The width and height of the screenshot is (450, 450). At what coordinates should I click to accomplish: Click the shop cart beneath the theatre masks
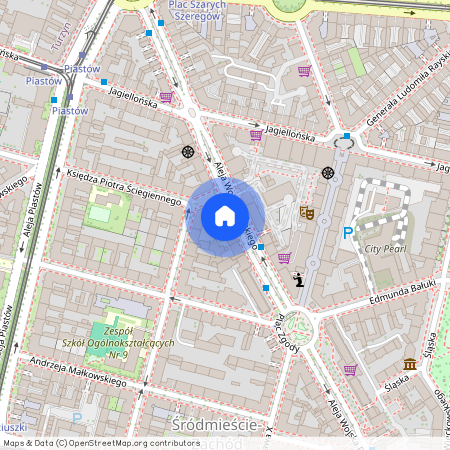click(285, 258)
